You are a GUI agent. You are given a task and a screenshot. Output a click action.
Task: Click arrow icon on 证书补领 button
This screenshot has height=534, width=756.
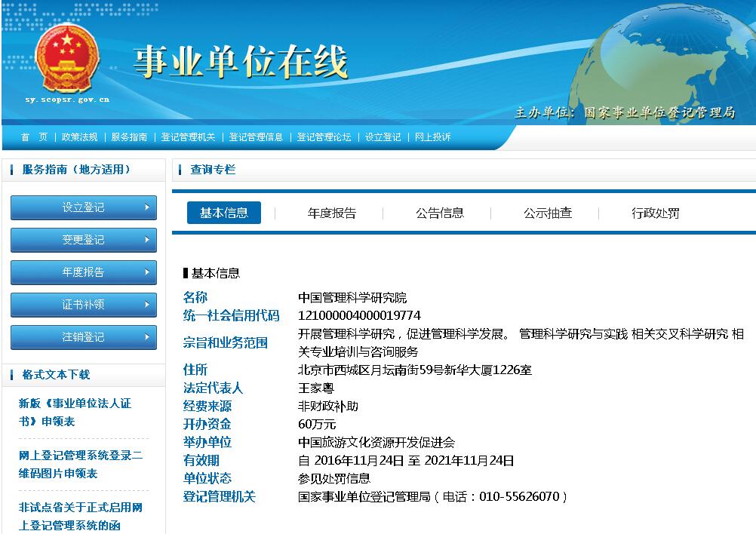click(x=147, y=304)
